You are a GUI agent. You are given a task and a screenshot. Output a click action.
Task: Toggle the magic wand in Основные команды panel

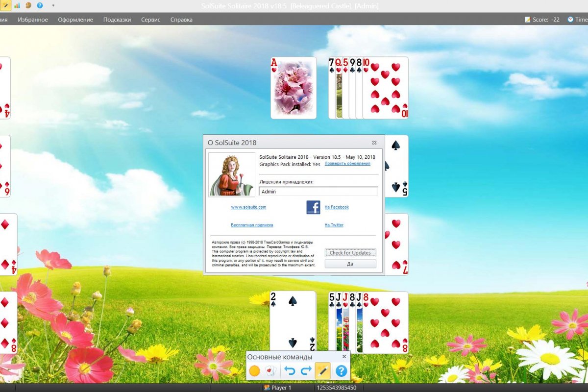point(322,371)
